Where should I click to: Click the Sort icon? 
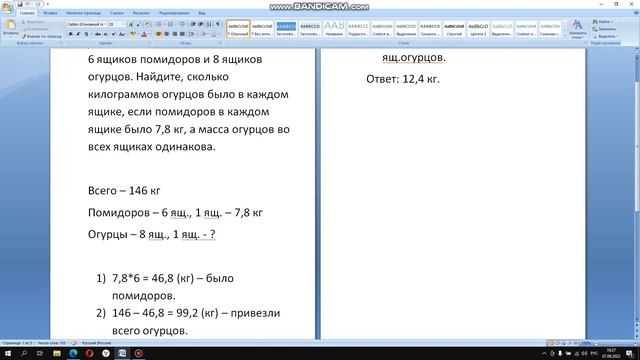click(x=210, y=24)
